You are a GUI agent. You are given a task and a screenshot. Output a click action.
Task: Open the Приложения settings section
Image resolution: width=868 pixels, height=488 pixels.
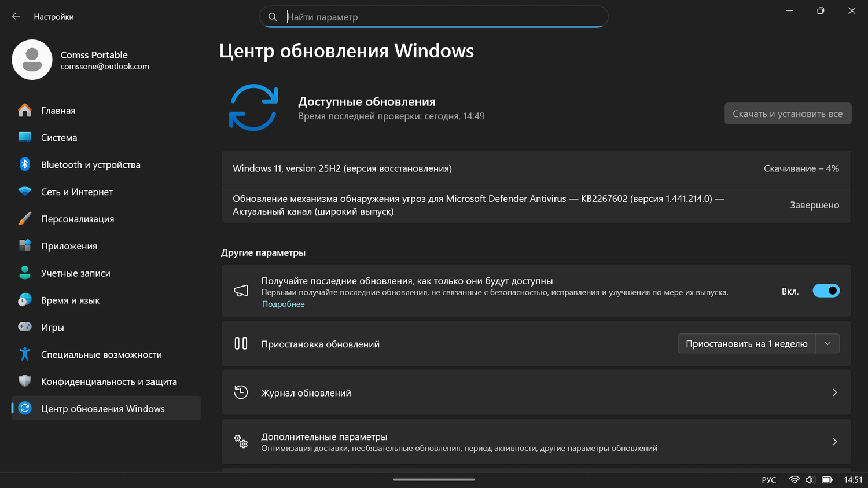106,245
